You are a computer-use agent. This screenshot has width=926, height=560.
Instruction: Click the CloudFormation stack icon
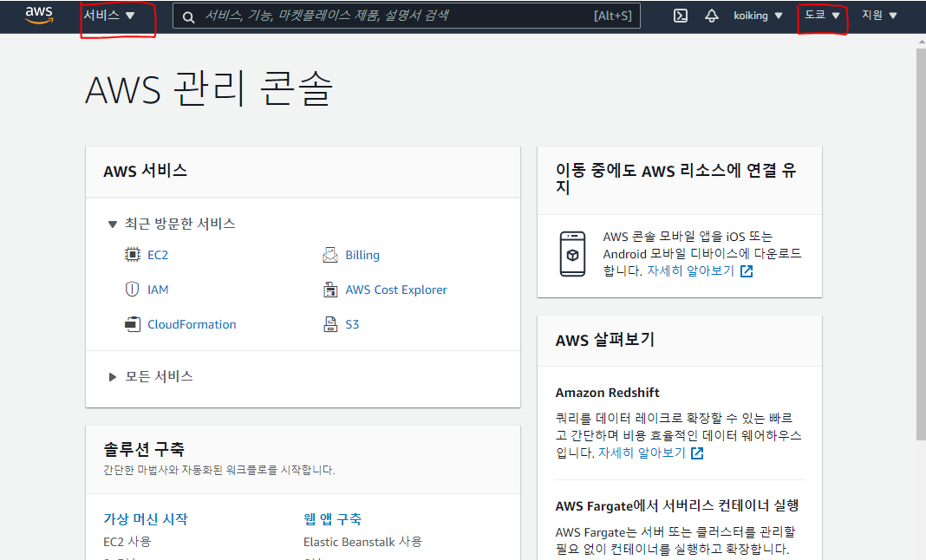point(133,324)
